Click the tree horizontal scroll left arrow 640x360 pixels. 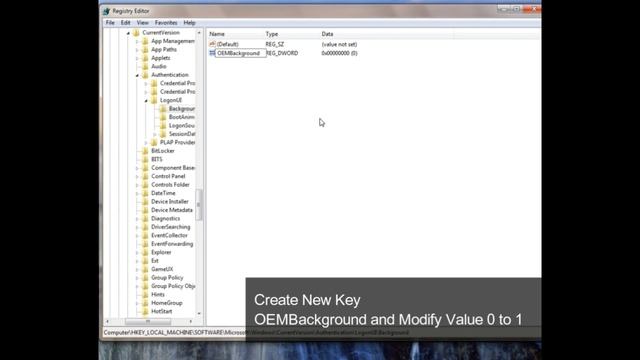(107, 322)
